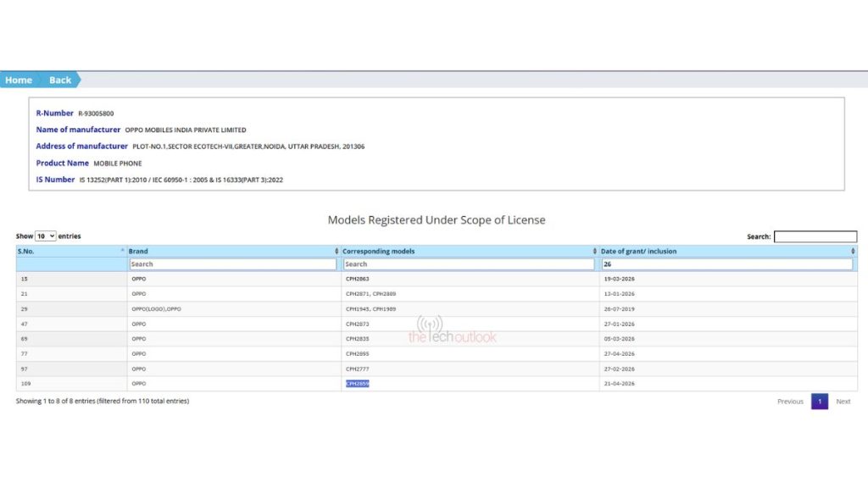The width and height of the screenshot is (868, 488).
Task: Click the Showing 1 to 8 entries info
Action: click(x=103, y=401)
